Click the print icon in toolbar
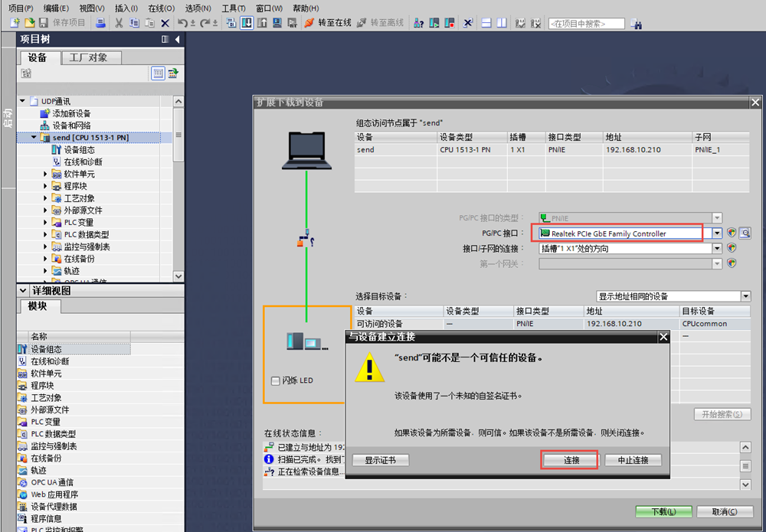 100,23
